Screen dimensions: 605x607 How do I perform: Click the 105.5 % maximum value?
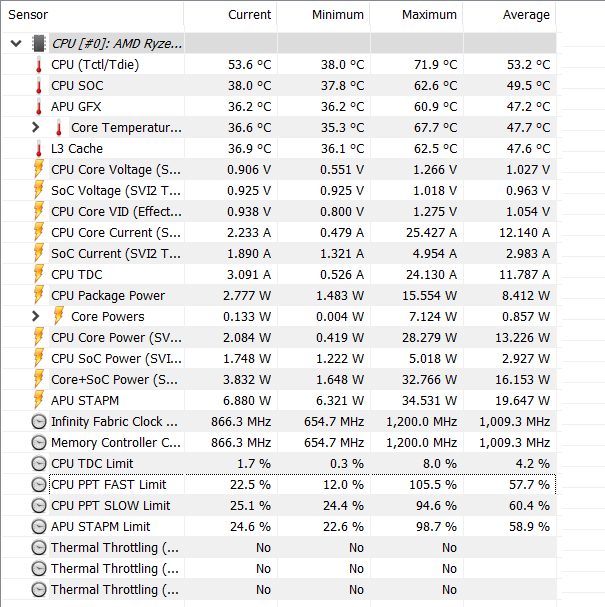[433, 485]
